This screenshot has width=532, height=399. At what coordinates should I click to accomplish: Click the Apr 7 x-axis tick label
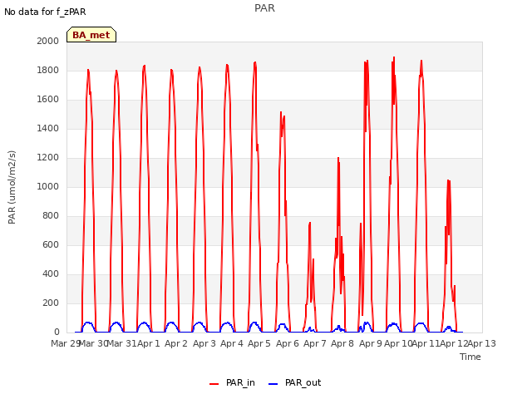315,343
